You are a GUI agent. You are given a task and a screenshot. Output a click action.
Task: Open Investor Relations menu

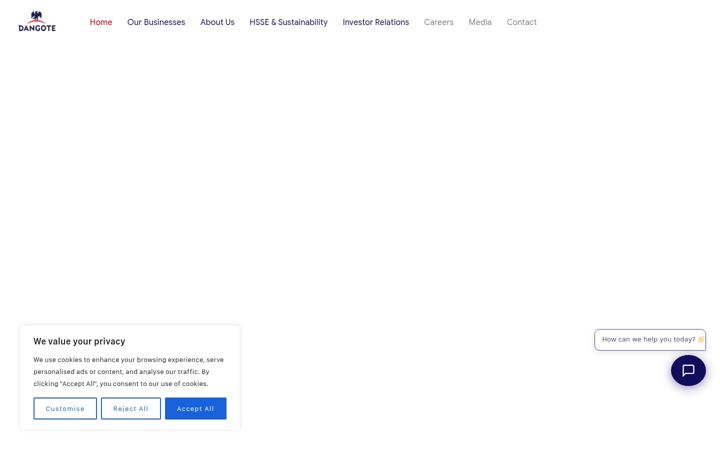click(376, 22)
